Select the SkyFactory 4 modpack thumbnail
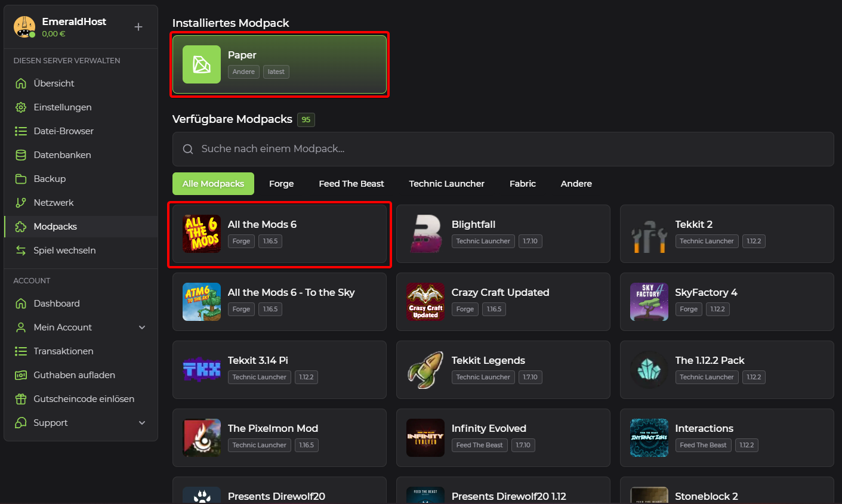Image resolution: width=842 pixels, height=504 pixels. 649,302
